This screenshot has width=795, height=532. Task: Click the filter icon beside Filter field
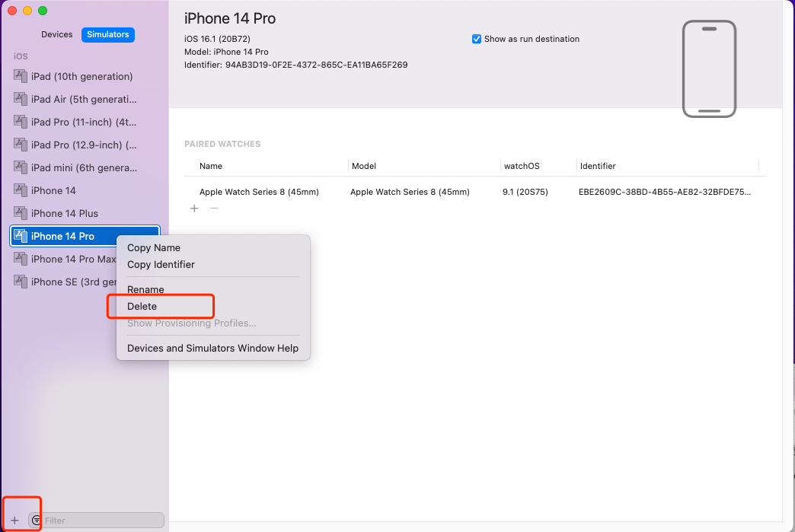[x=36, y=521]
